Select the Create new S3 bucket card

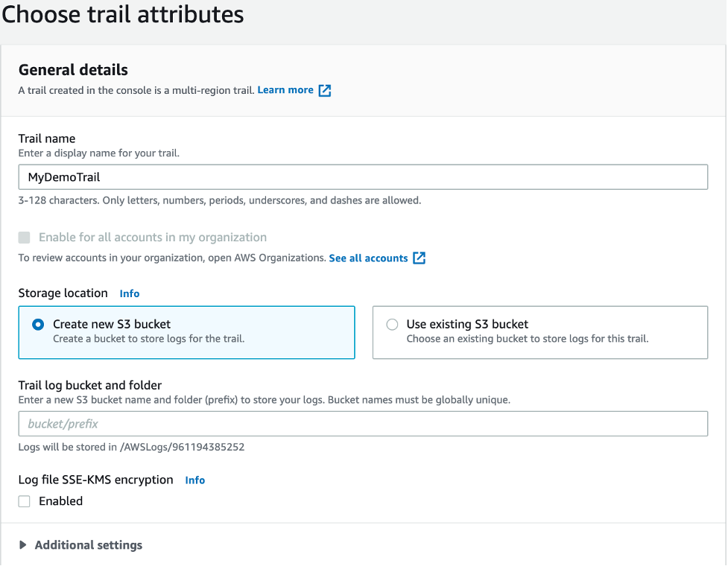[186, 333]
